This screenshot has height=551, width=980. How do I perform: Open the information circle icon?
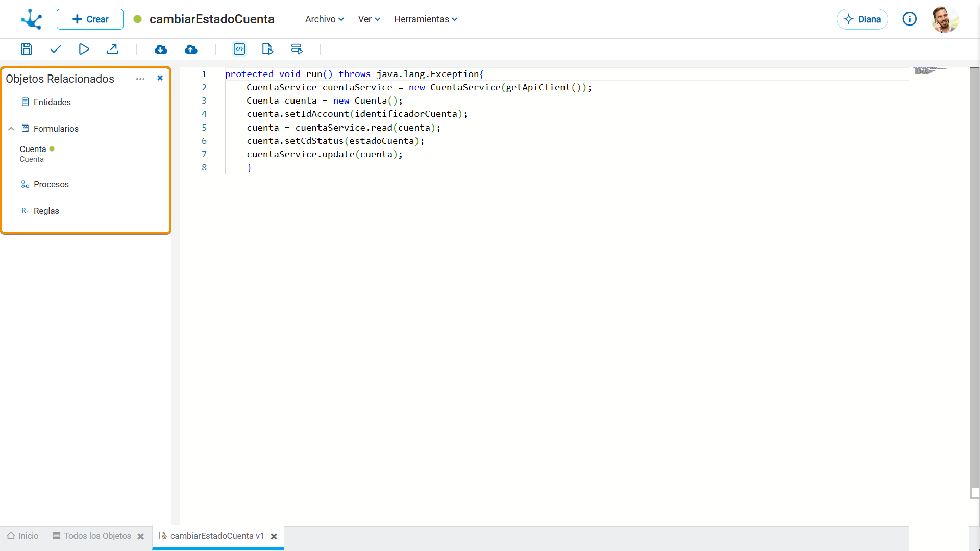(910, 19)
